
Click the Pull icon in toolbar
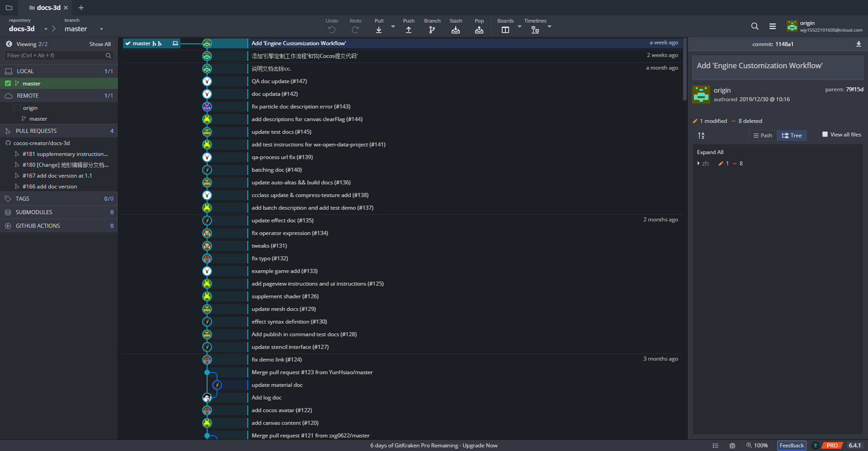pos(379,30)
